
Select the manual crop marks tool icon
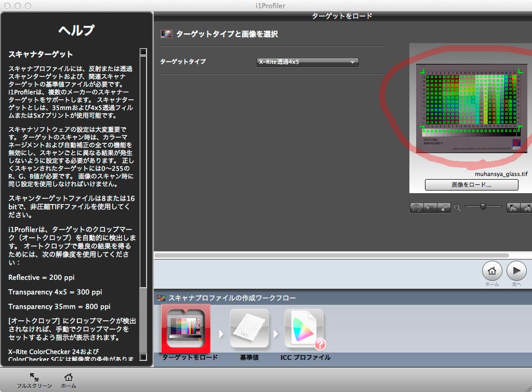(431, 208)
